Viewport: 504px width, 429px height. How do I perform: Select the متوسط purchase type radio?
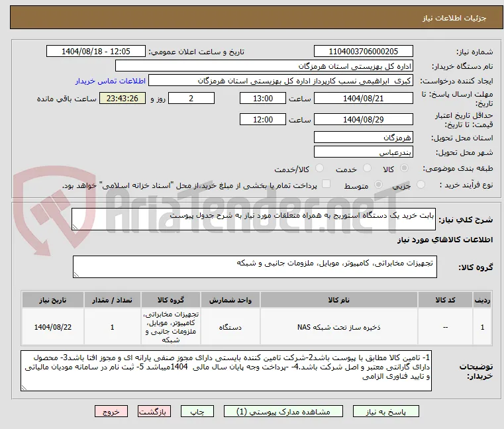pos(378,185)
